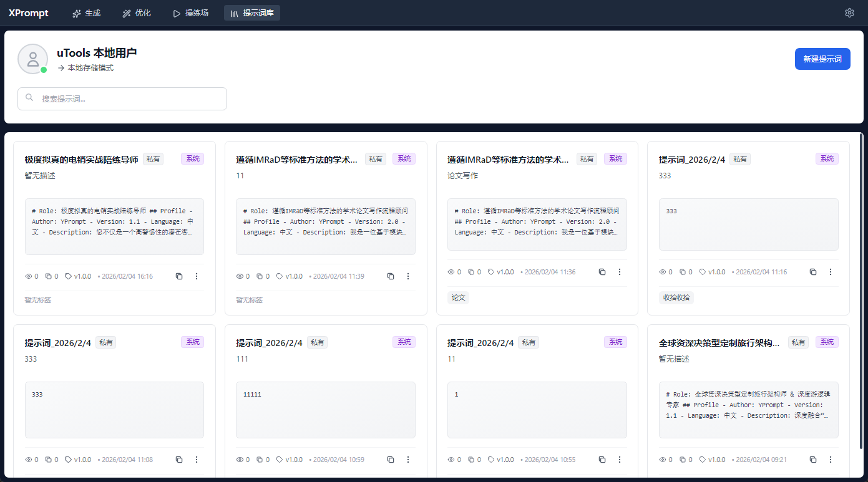The height and width of the screenshot is (482, 868).
Task: Click copy icon on card dated 10:59
Action: (391, 460)
